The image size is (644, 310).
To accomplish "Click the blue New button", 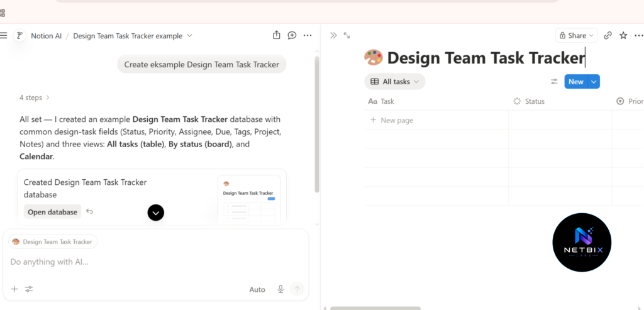I will [576, 82].
